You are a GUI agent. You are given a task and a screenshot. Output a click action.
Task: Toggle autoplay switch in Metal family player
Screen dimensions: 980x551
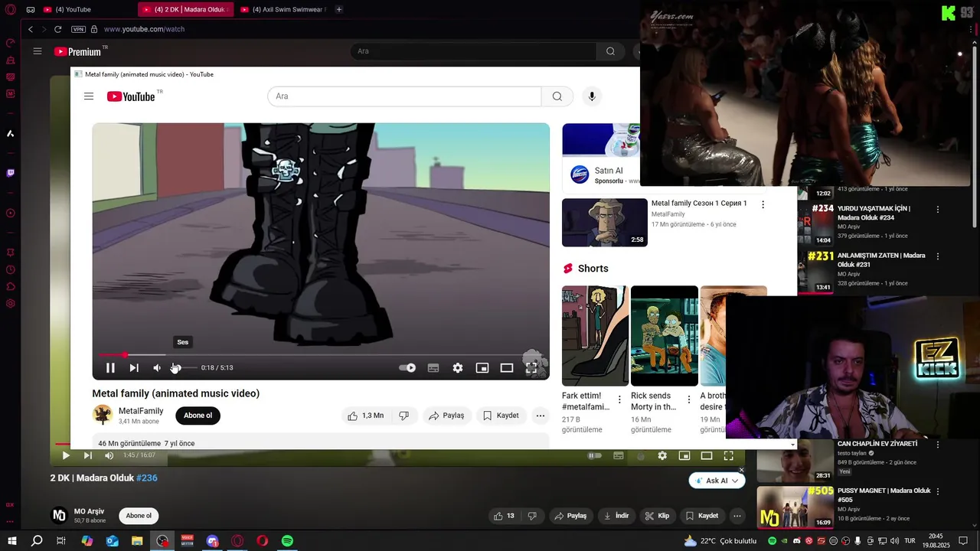click(407, 368)
